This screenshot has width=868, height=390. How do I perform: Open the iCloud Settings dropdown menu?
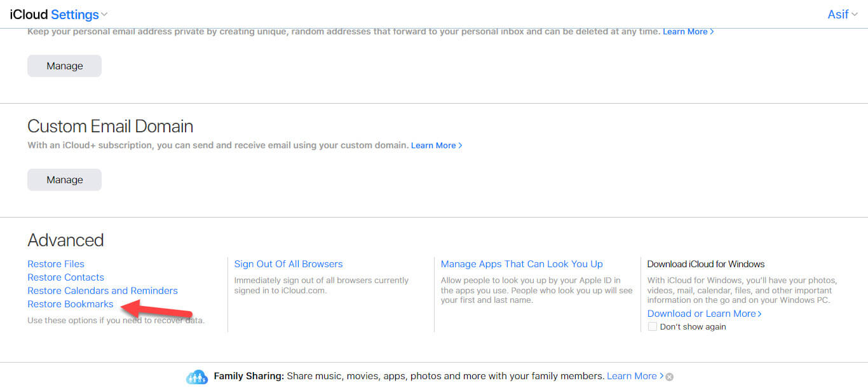coord(79,14)
